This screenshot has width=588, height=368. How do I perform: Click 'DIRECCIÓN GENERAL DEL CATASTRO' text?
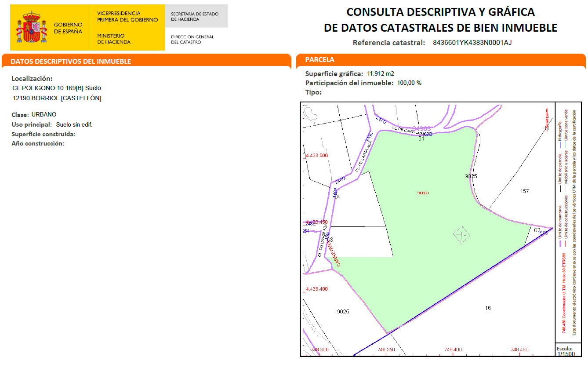tap(192, 40)
